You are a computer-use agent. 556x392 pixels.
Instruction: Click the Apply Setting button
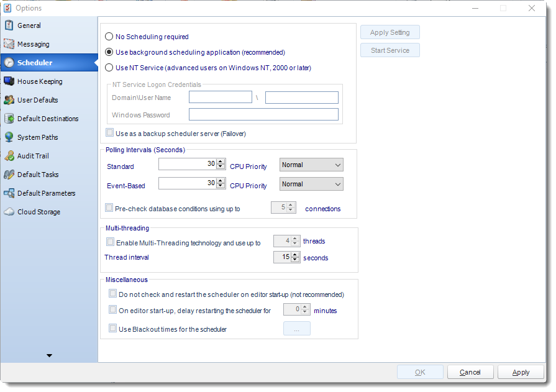pyautogui.click(x=390, y=32)
